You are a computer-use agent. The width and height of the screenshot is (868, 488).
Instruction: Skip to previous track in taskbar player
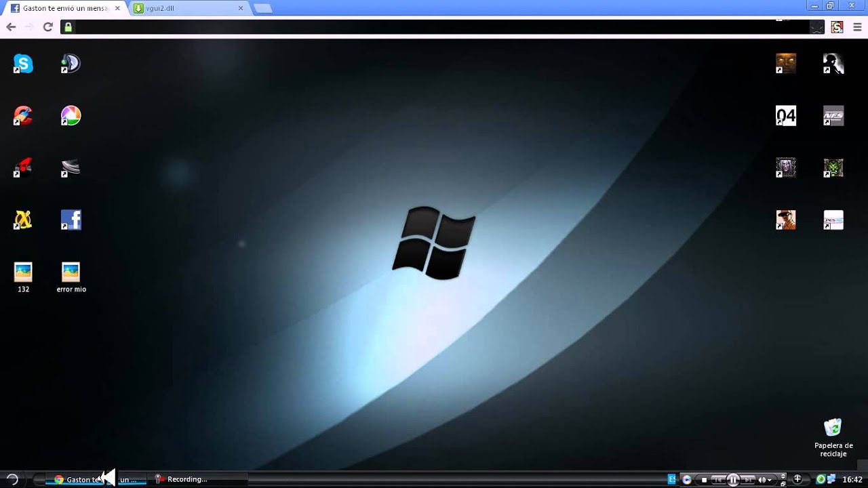[718, 480]
